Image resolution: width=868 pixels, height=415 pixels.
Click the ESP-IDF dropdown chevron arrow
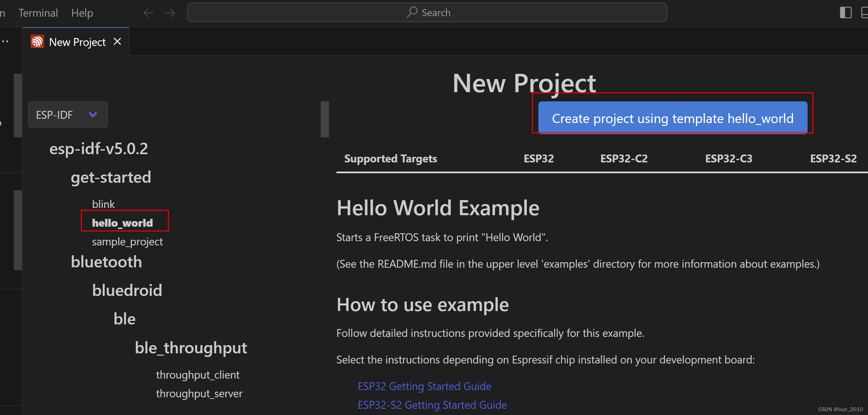click(x=93, y=114)
